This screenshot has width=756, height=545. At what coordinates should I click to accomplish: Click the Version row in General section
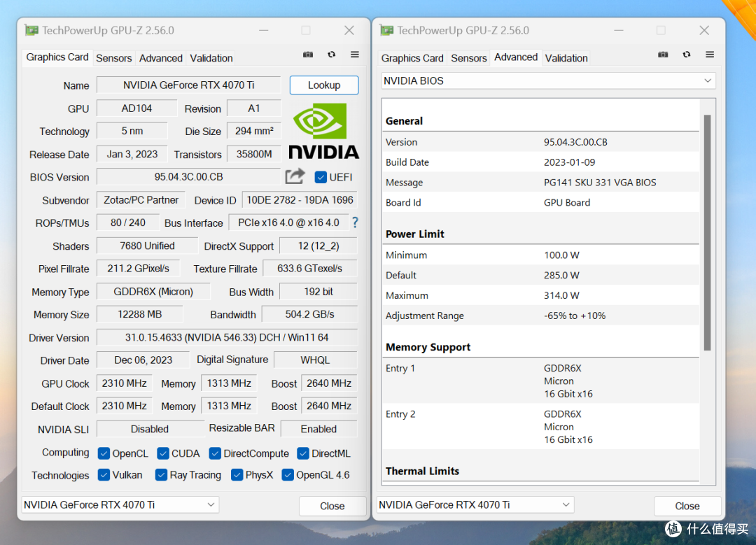[541, 142]
